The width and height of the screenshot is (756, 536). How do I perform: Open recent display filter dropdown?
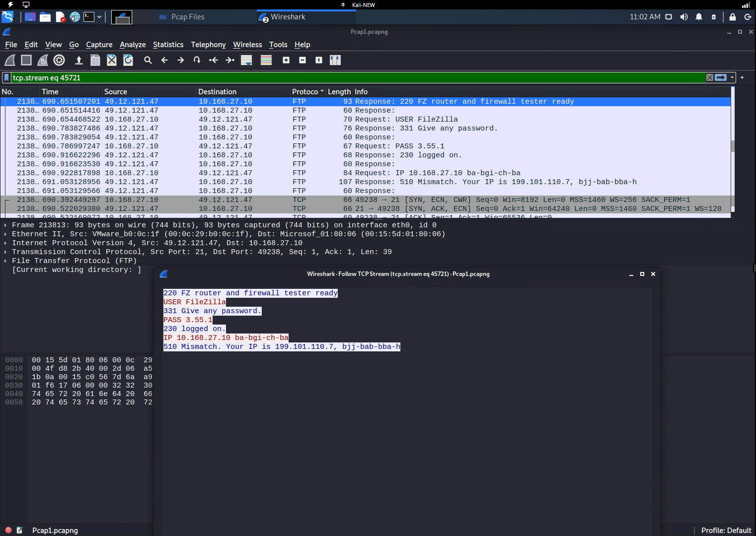732,77
